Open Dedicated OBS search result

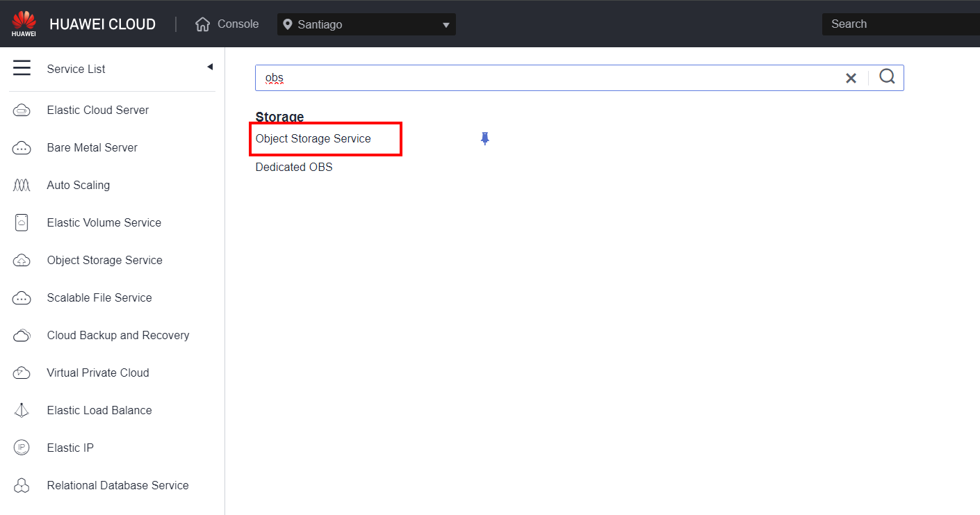[294, 167]
